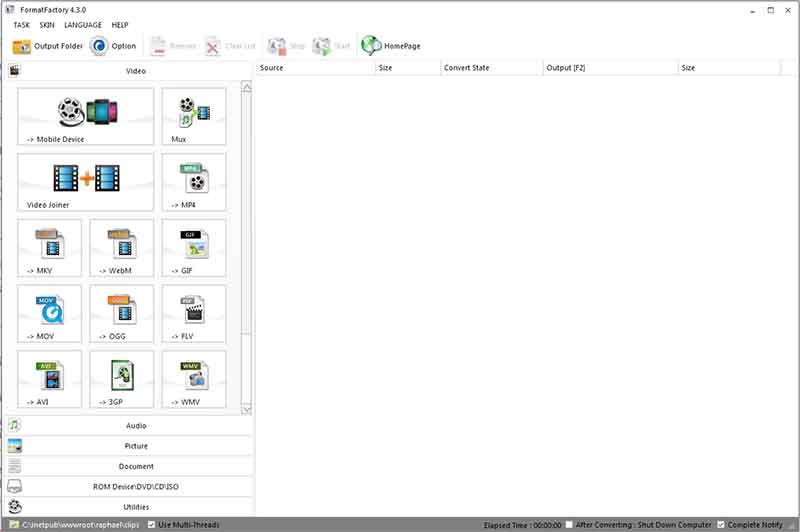Choose the convert to MKV tile

pos(49,248)
